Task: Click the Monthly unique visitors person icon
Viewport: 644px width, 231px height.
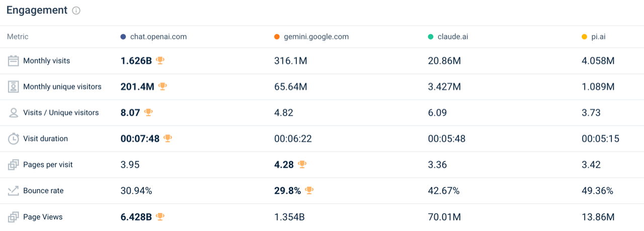Action: pos(14,87)
